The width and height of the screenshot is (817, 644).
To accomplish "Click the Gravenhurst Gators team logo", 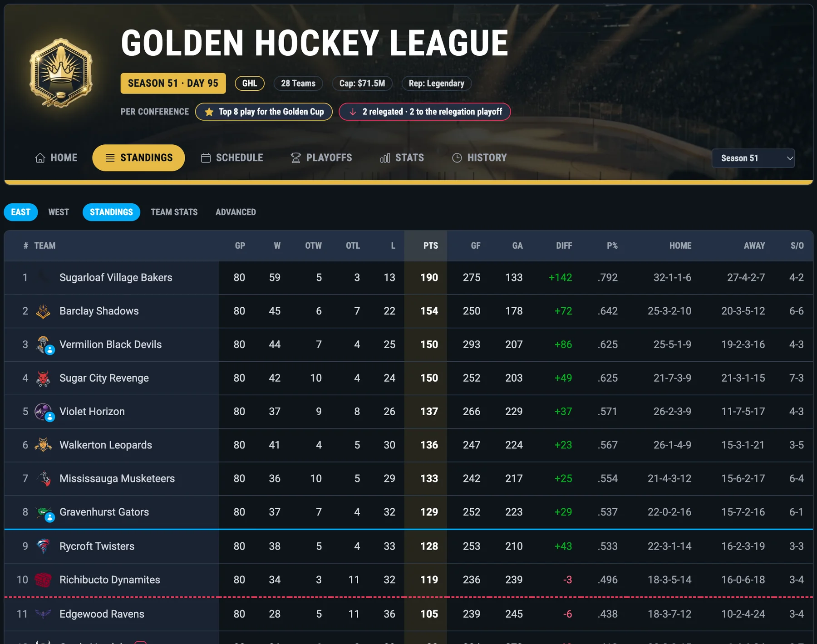I will [x=43, y=512].
